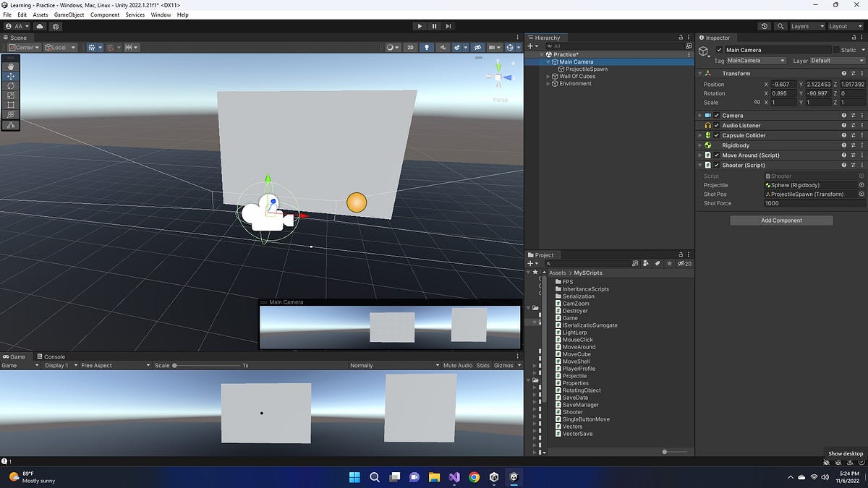The height and width of the screenshot is (488, 868).
Task: Toggle scene lighting in the Scene view
Action: (x=427, y=47)
